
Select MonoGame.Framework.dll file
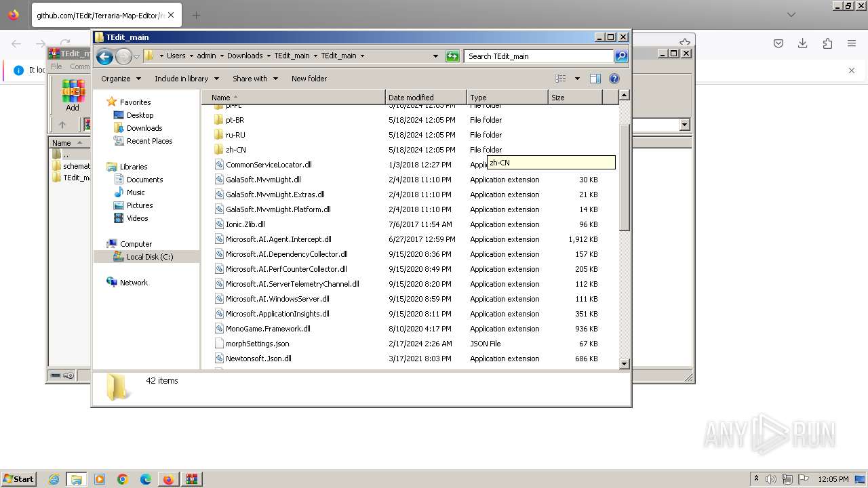click(x=268, y=329)
